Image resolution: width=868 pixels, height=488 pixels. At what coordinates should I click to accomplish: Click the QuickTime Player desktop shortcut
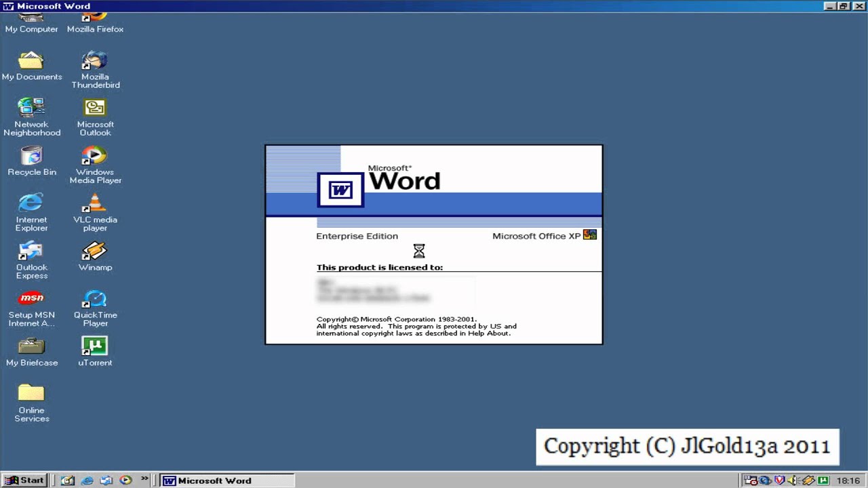(x=95, y=308)
